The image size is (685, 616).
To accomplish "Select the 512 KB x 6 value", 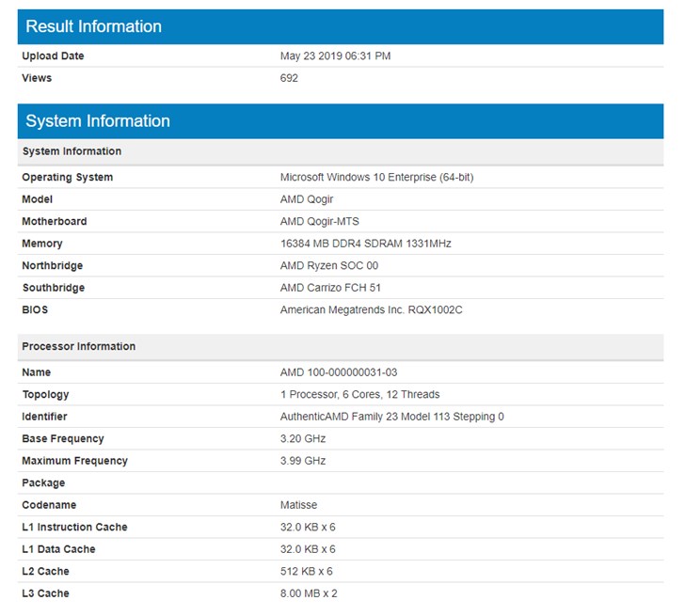I will tap(306, 572).
